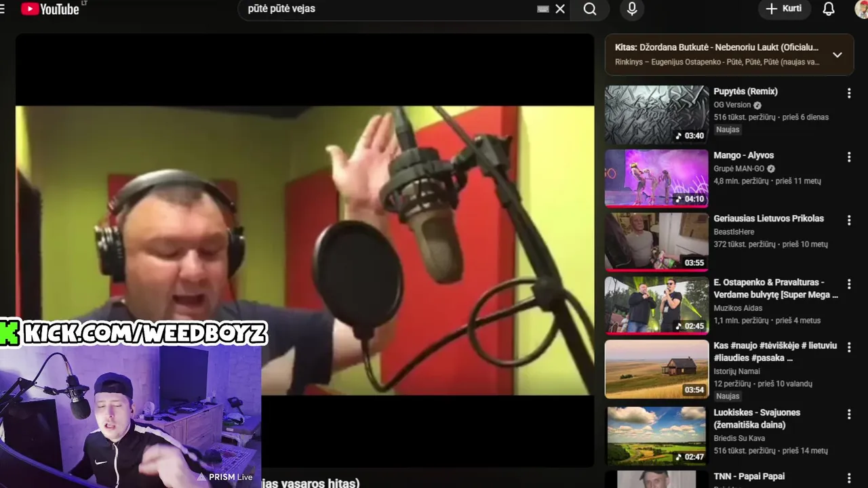
Task: Click the title Mango - Alyvos
Action: 743,155
